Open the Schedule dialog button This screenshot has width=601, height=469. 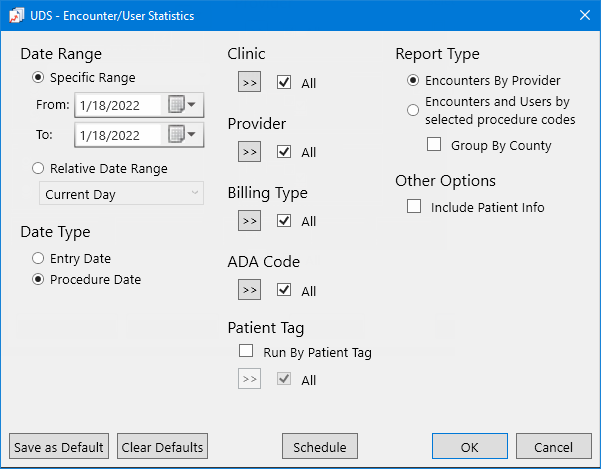[320, 446]
